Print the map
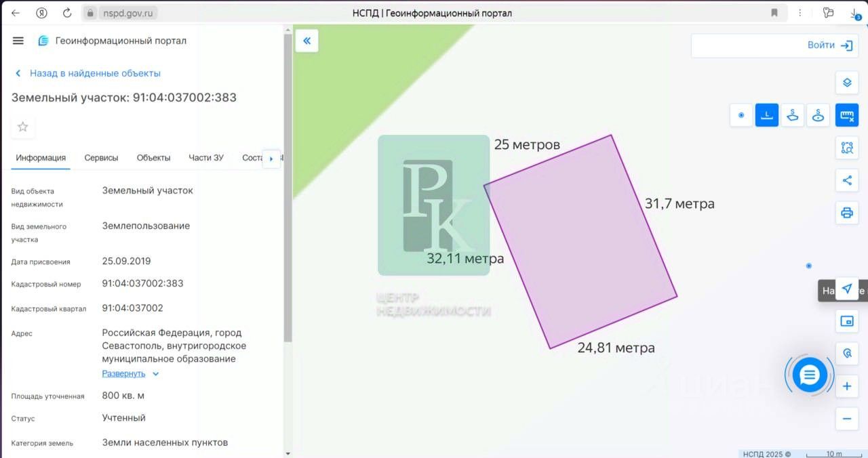868x458 pixels. [x=847, y=213]
